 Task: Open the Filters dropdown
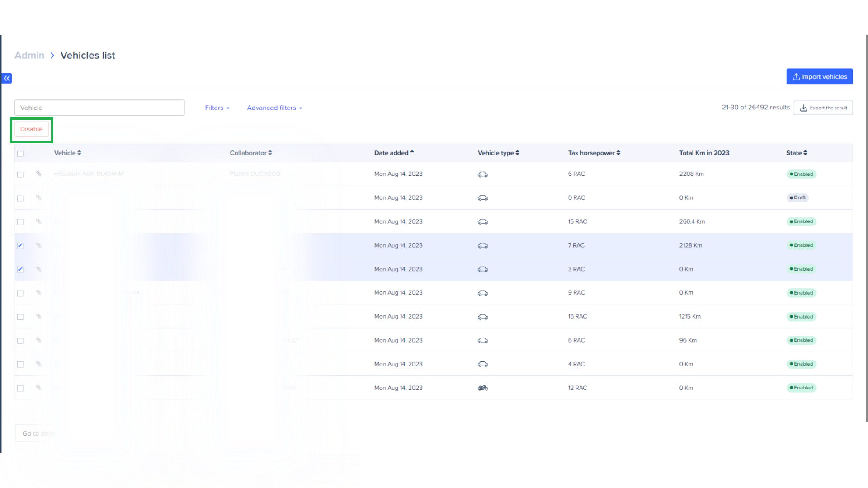tap(217, 108)
